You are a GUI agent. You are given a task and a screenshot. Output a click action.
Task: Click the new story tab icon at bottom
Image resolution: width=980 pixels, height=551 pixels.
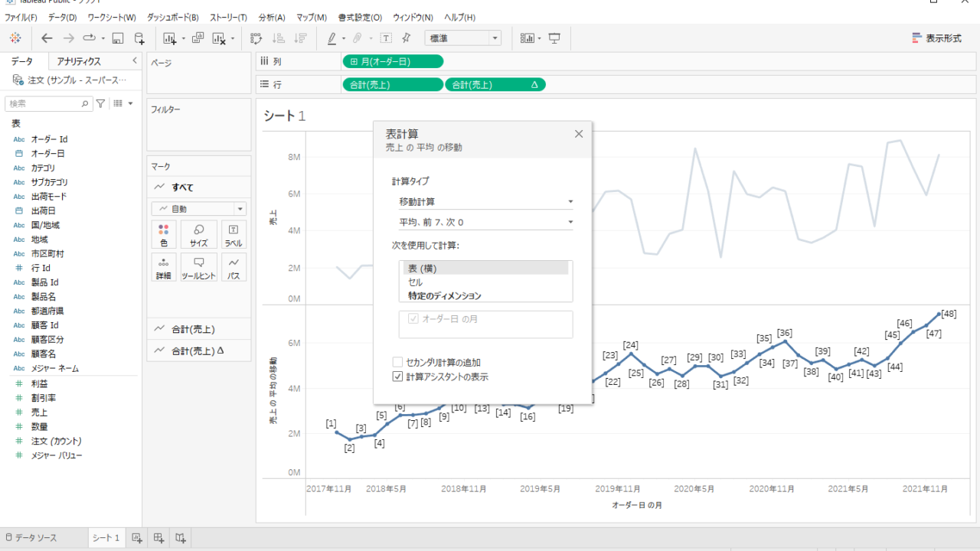click(x=181, y=538)
